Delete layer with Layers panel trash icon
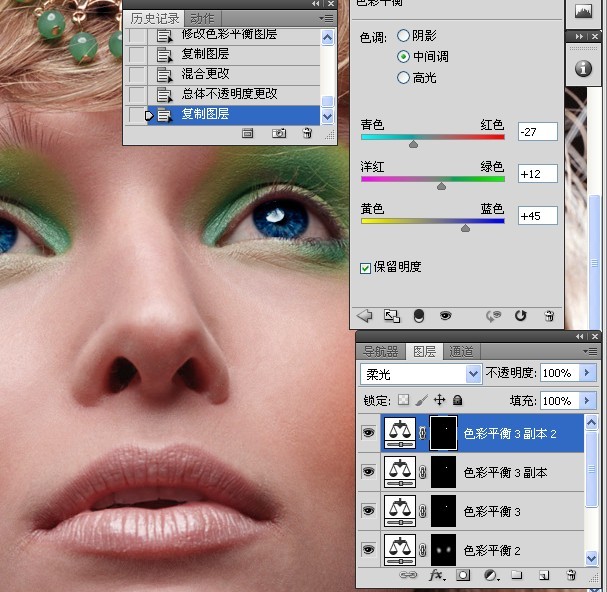The image size is (607, 592). [x=571, y=575]
